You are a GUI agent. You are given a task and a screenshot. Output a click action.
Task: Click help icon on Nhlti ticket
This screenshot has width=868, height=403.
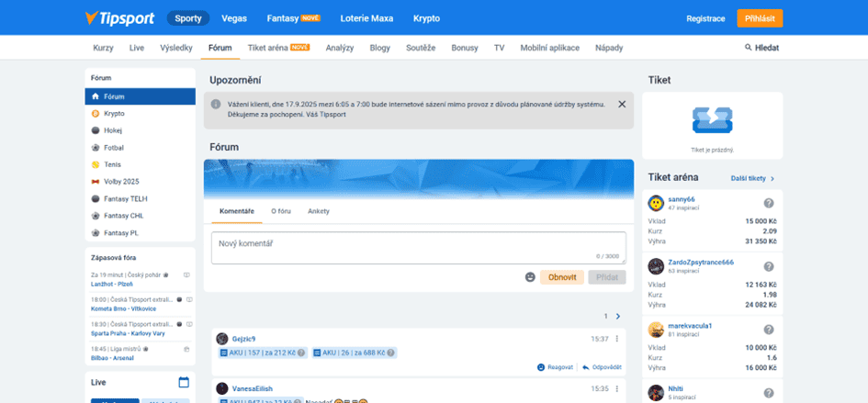click(x=769, y=393)
